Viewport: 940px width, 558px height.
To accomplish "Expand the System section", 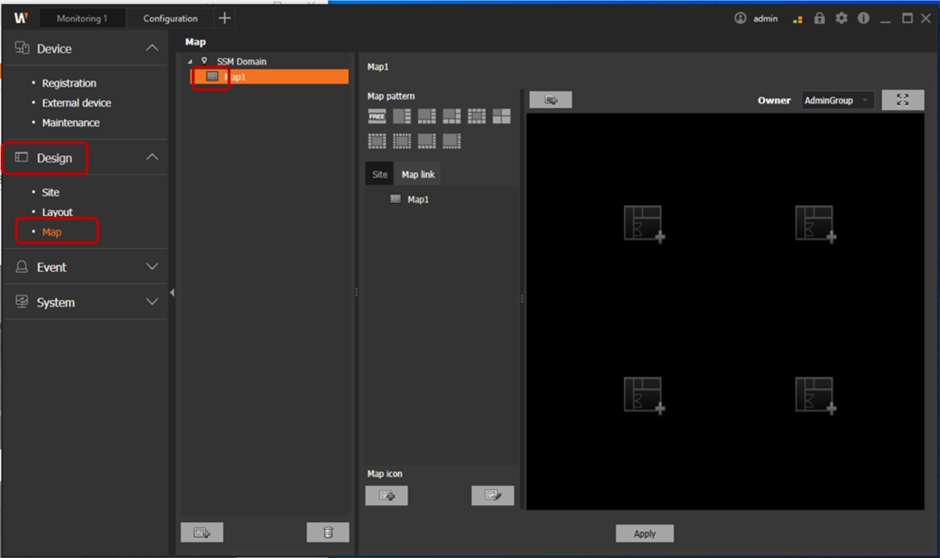I will click(152, 302).
